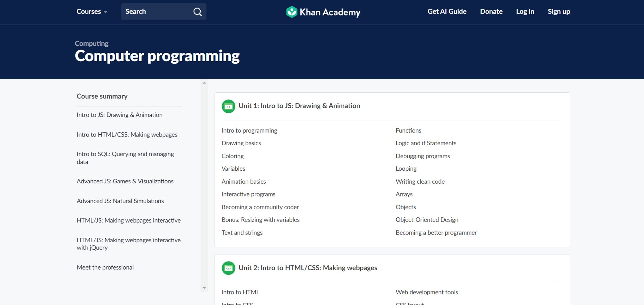Open the Objects lesson
The height and width of the screenshot is (305, 644).
pos(406,207)
